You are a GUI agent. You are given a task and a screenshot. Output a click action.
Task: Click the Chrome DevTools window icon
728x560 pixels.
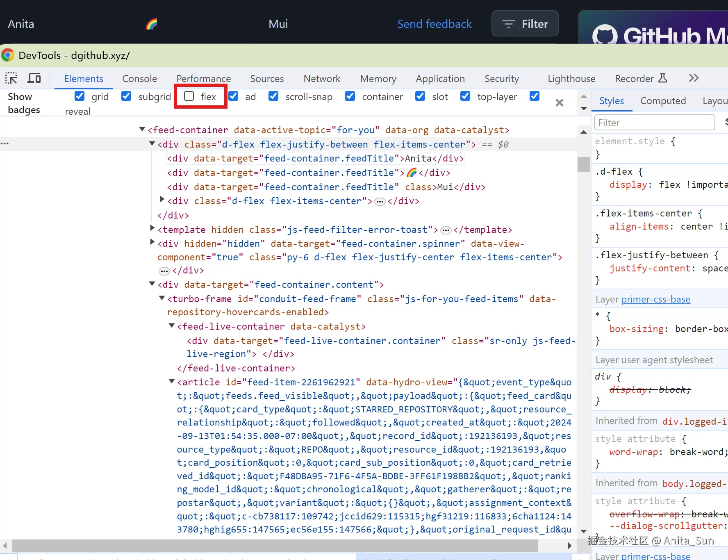8,55
